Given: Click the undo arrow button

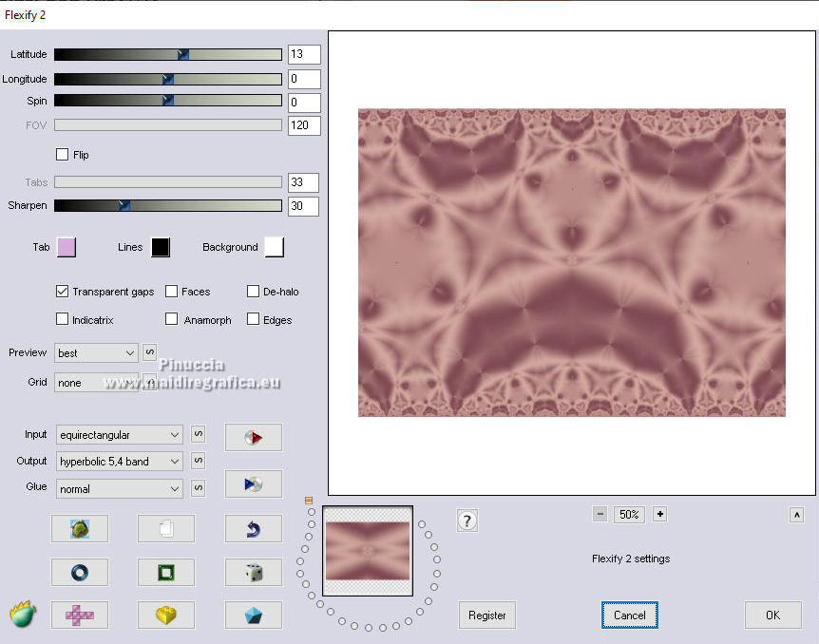Looking at the screenshot, I should coord(253,529).
